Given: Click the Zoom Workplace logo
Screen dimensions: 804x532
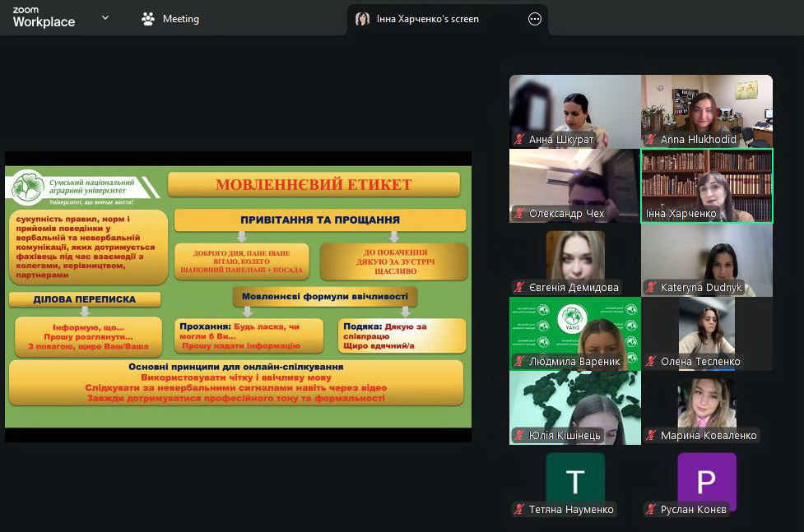Looking at the screenshot, I should (44, 18).
